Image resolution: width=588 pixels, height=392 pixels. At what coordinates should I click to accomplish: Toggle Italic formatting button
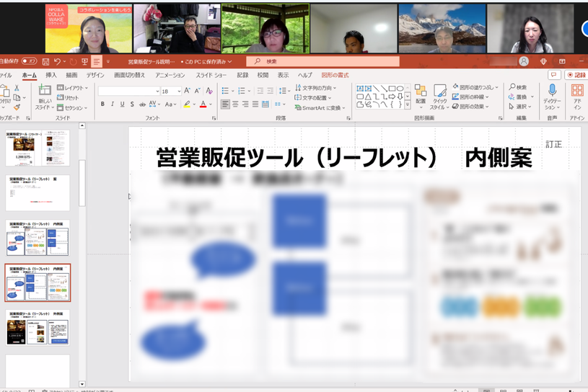pyautogui.click(x=113, y=104)
